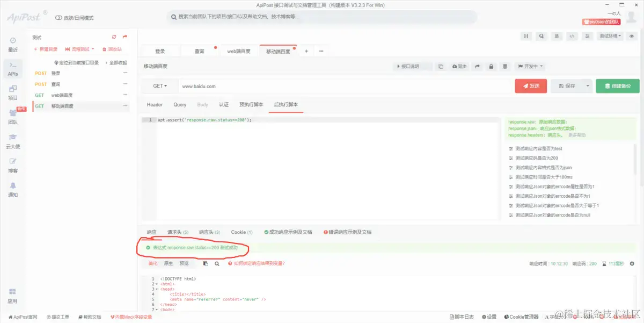Click the copy interface icon next to 接口说明

(x=441, y=67)
